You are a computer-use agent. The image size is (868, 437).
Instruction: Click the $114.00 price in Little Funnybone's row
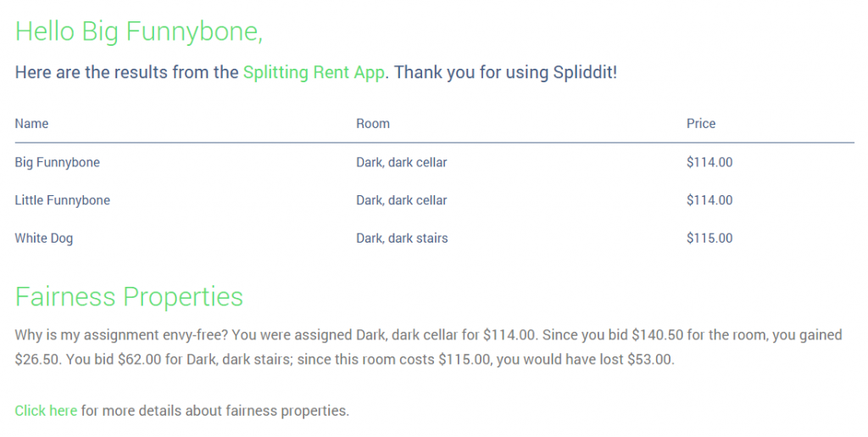pos(709,200)
